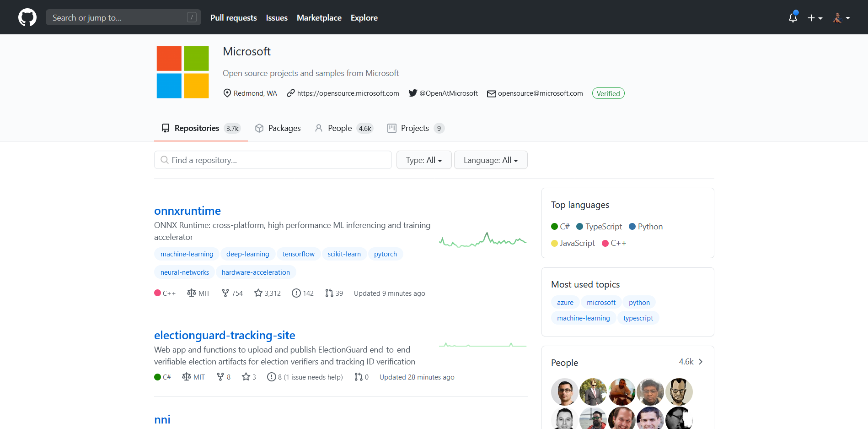Filter by C# in Top languages
Screen dimensions: 868x429
coord(560,227)
